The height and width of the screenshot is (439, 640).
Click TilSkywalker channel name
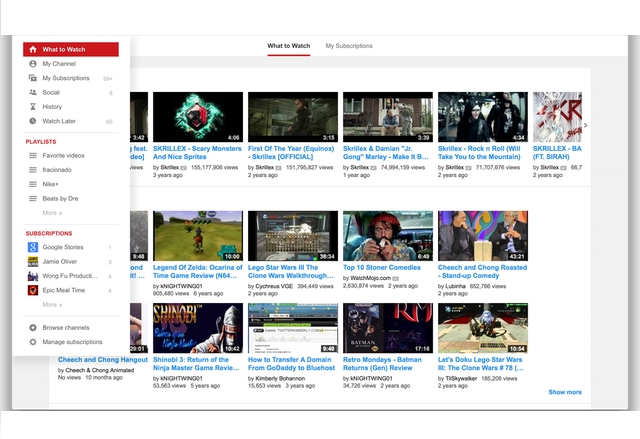click(x=461, y=378)
